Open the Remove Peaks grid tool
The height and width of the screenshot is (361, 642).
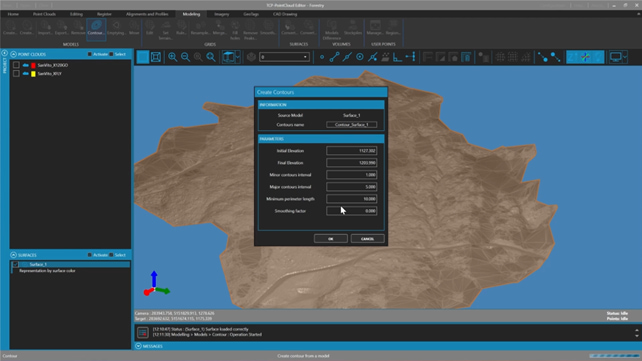click(x=250, y=30)
